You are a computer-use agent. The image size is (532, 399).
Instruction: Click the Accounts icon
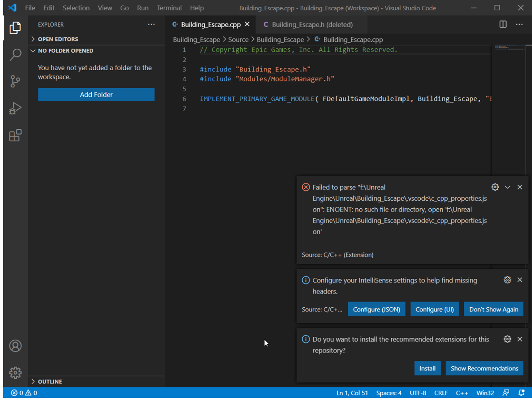[15, 346]
